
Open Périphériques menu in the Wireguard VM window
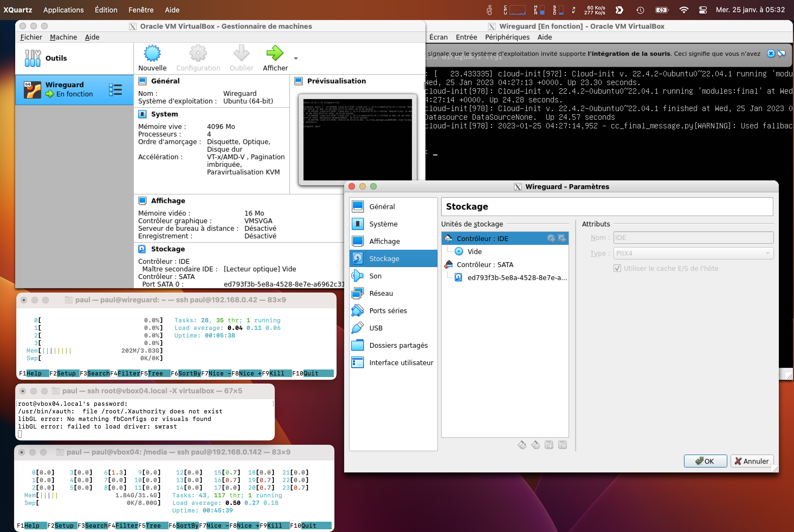(507, 37)
